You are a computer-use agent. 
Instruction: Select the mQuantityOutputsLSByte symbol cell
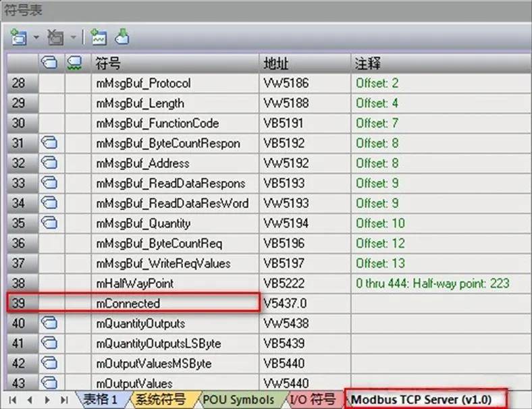click(175, 344)
